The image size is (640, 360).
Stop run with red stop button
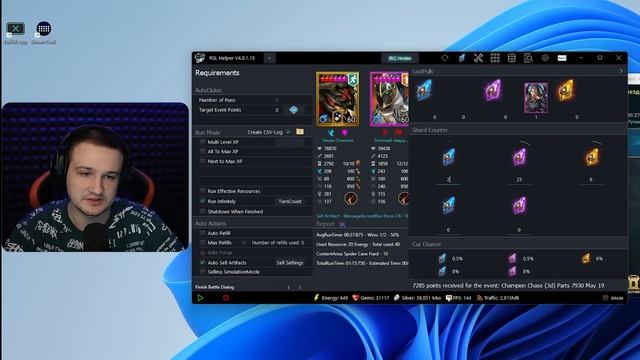[226, 298]
